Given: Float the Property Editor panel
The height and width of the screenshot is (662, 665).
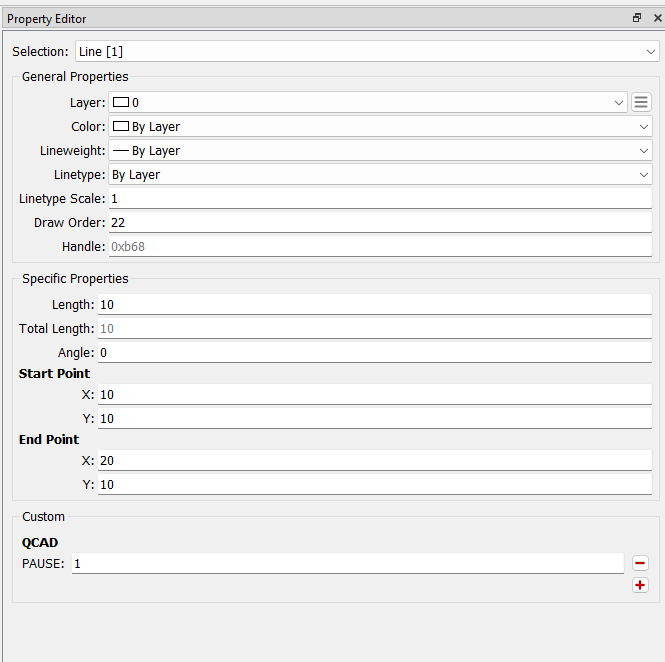Looking at the screenshot, I should pos(637,18).
